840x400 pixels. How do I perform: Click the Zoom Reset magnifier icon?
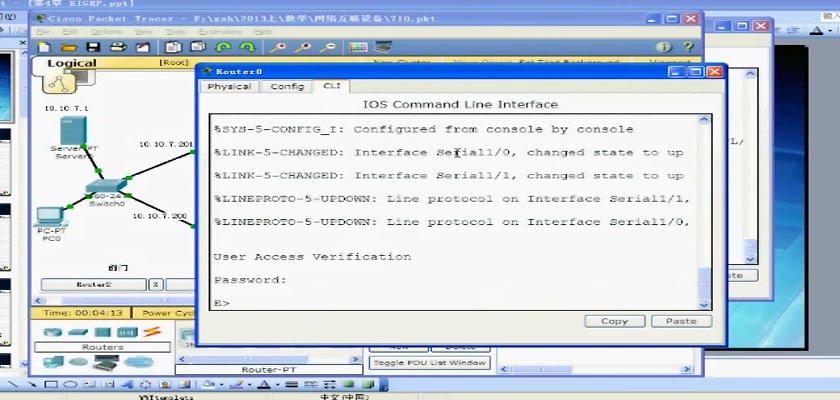303,47
